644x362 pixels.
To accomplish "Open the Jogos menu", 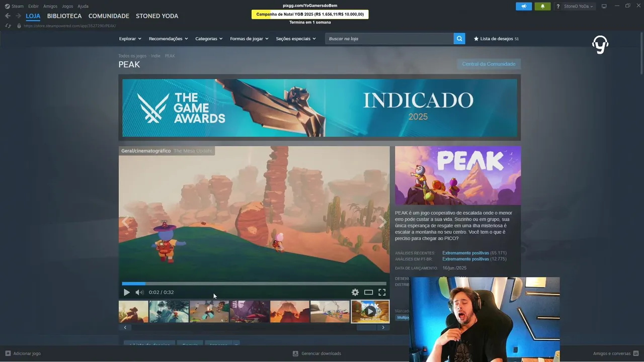I will (67, 6).
